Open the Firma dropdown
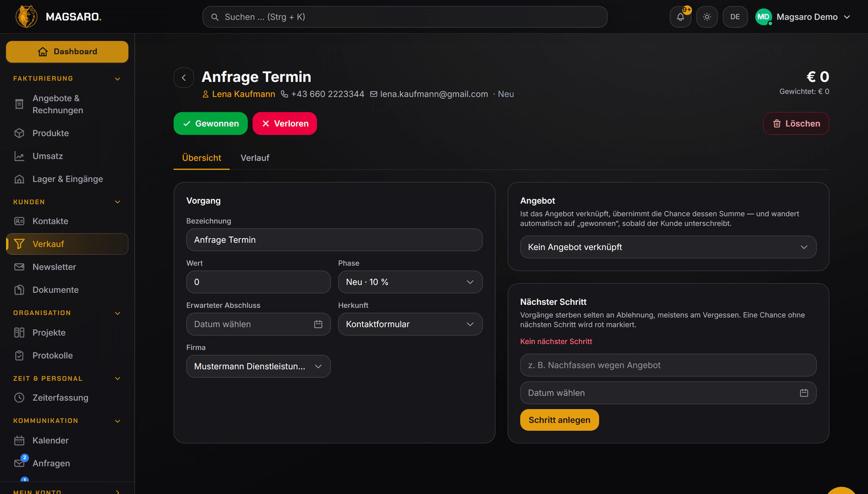This screenshot has width=868, height=494. pos(258,367)
